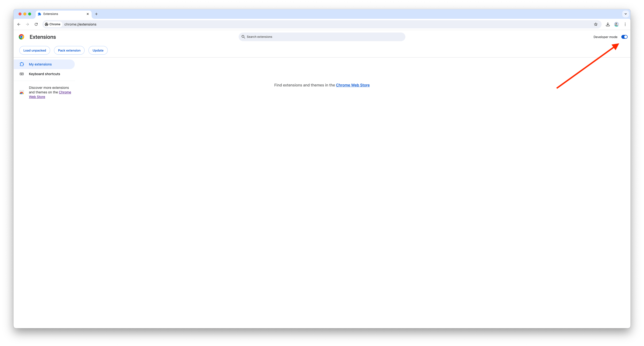The height and width of the screenshot is (346, 644).
Task: Open the three-dot Chrome menu
Action: pos(625,24)
